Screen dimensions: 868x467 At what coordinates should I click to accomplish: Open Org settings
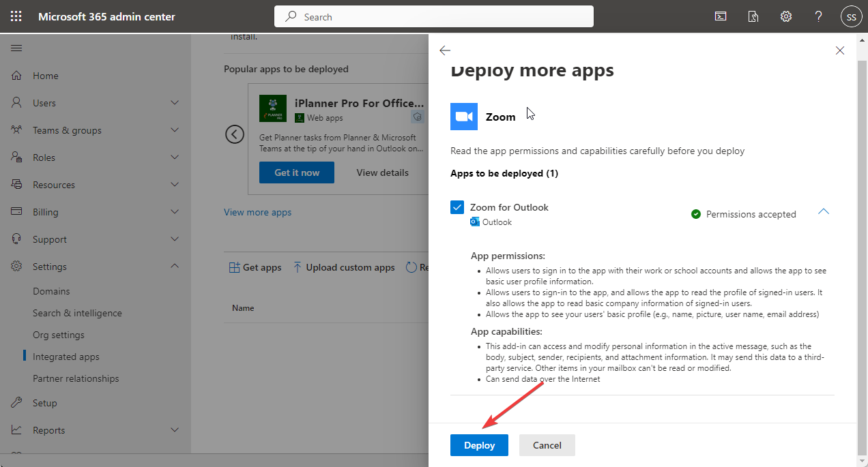[x=59, y=335]
